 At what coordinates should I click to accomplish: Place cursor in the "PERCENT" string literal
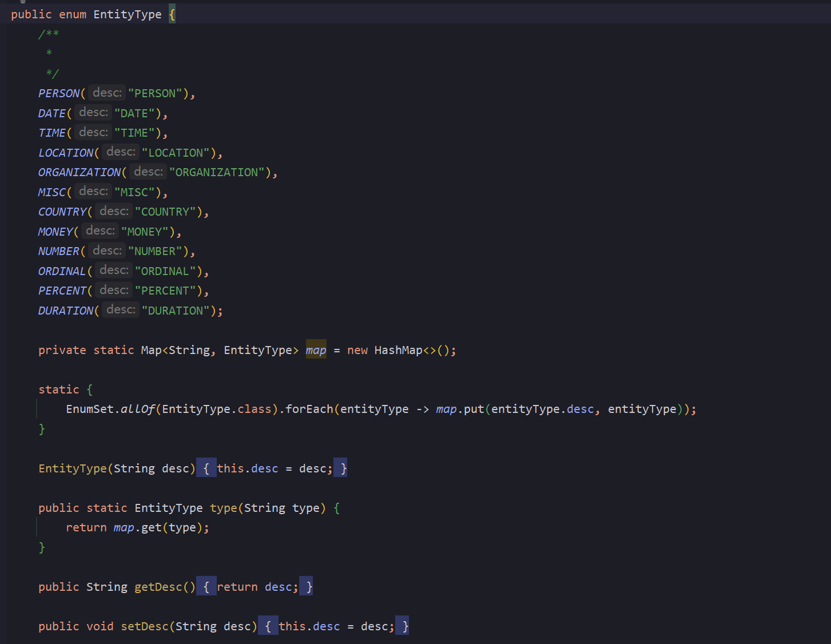(x=165, y=291)
